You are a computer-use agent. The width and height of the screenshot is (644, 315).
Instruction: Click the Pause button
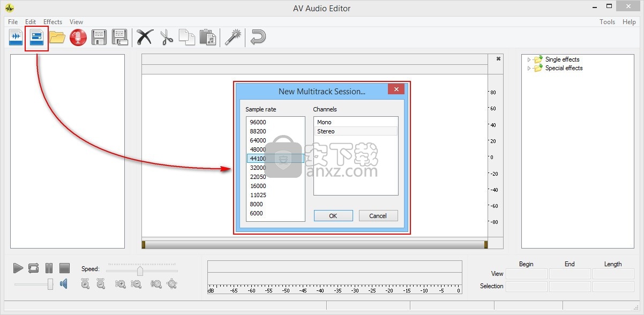click(49, 268)
